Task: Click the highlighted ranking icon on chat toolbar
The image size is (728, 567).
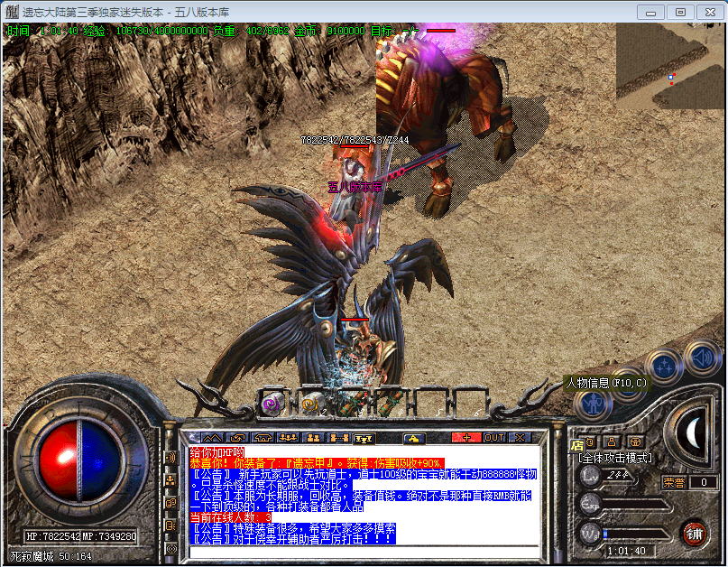Action: click(364, 438)
